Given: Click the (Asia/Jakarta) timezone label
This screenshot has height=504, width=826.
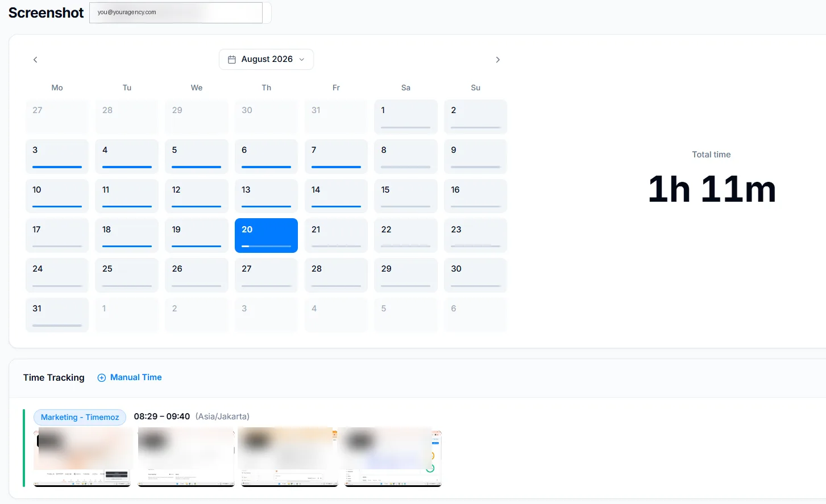Looking at the screenshot, I should point(222,416).
